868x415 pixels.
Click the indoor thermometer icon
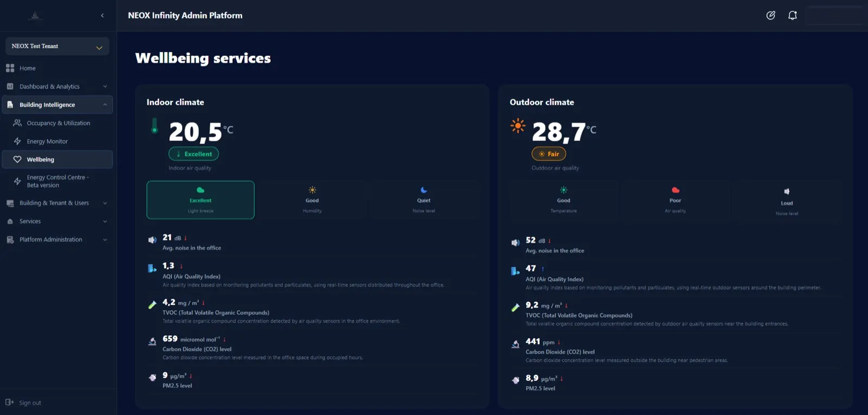155,126
